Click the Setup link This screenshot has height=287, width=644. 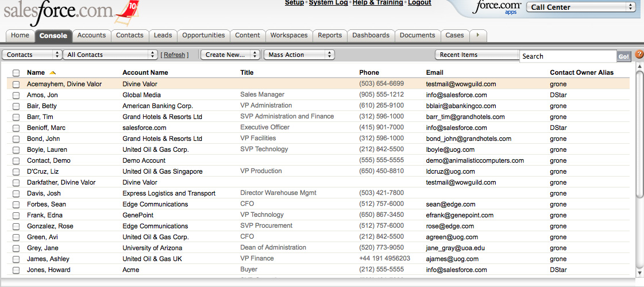point(294,3)
